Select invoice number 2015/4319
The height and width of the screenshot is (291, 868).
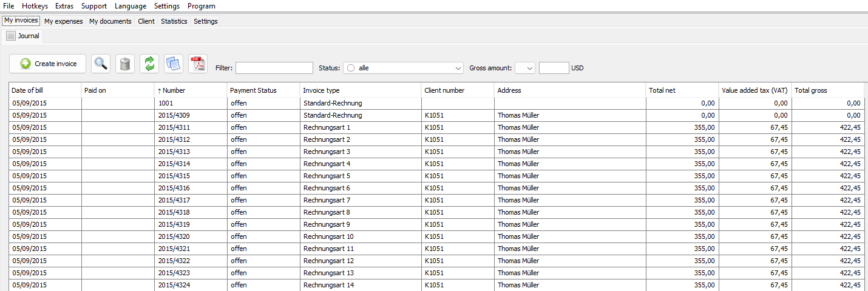click(191, 224)
